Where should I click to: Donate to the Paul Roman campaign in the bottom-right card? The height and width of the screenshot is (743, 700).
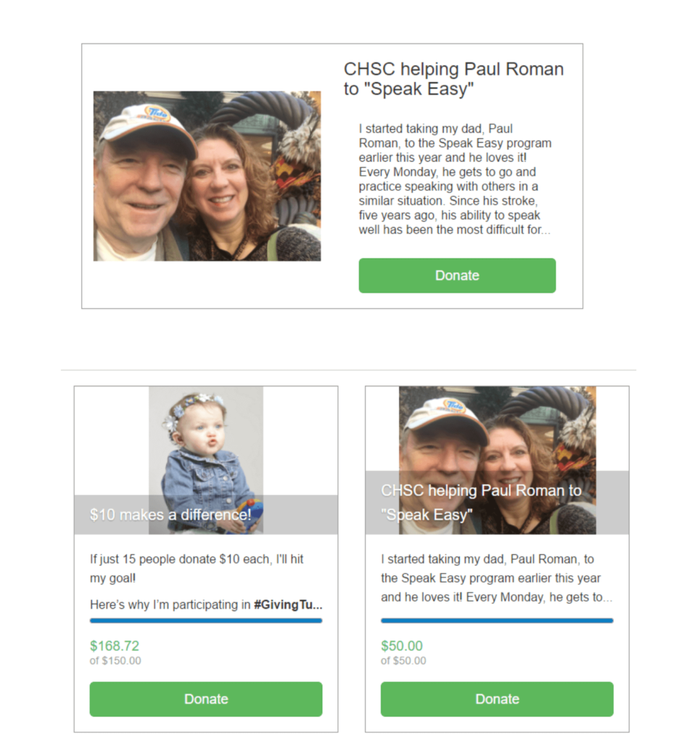[497, 699]
